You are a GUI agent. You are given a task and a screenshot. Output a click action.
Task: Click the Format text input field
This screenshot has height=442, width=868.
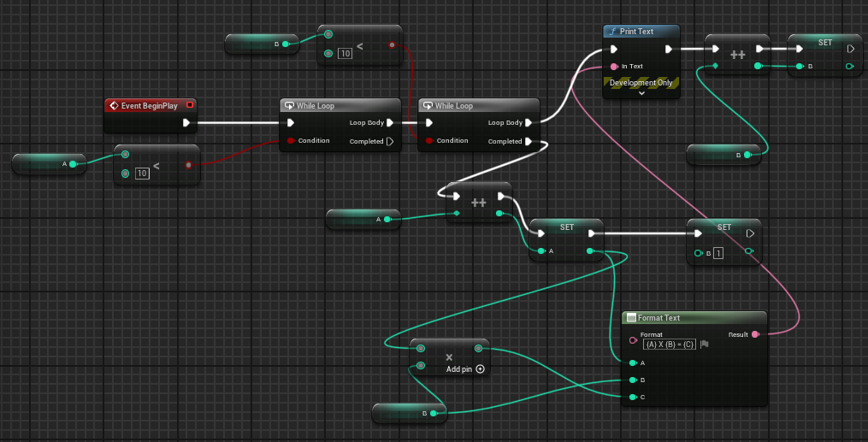click(x=670, y=344)
